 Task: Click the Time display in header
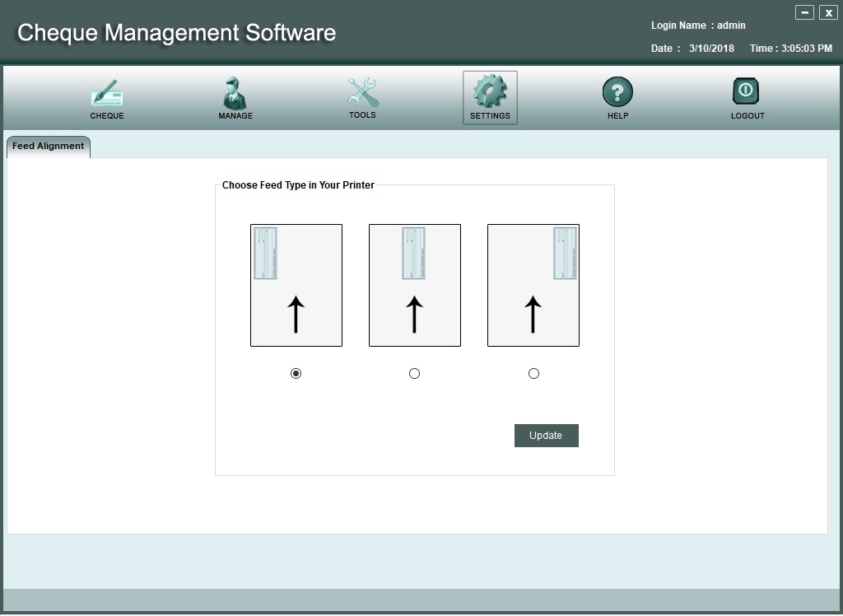[790, 49]
